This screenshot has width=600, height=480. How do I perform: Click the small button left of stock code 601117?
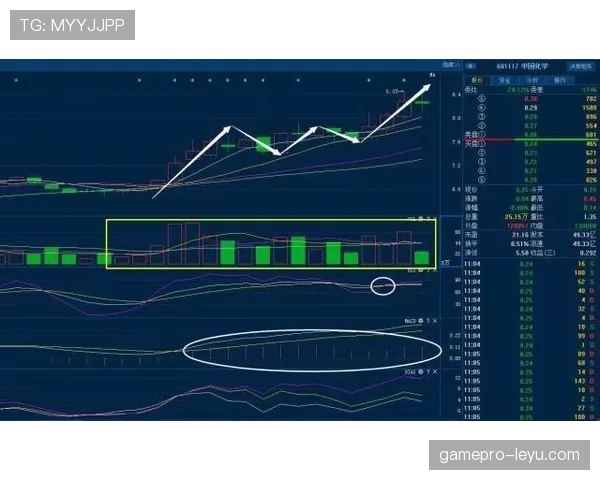pos(470,66)
